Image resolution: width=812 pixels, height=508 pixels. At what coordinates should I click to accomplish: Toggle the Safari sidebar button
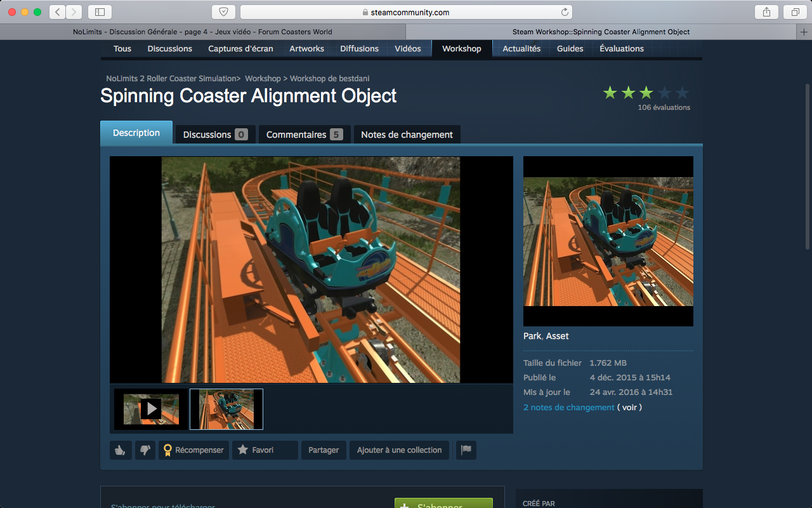[100, 11]
